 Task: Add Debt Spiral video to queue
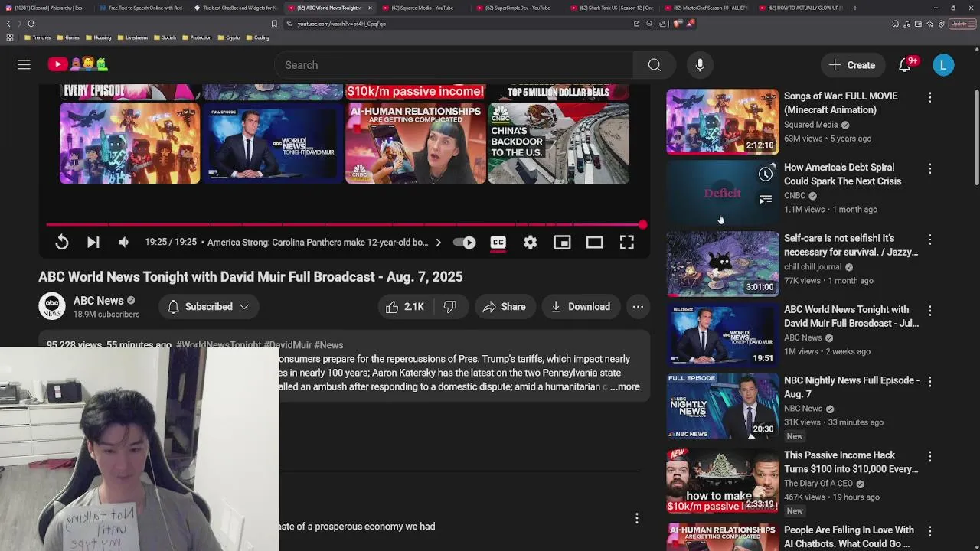point(766,200)
